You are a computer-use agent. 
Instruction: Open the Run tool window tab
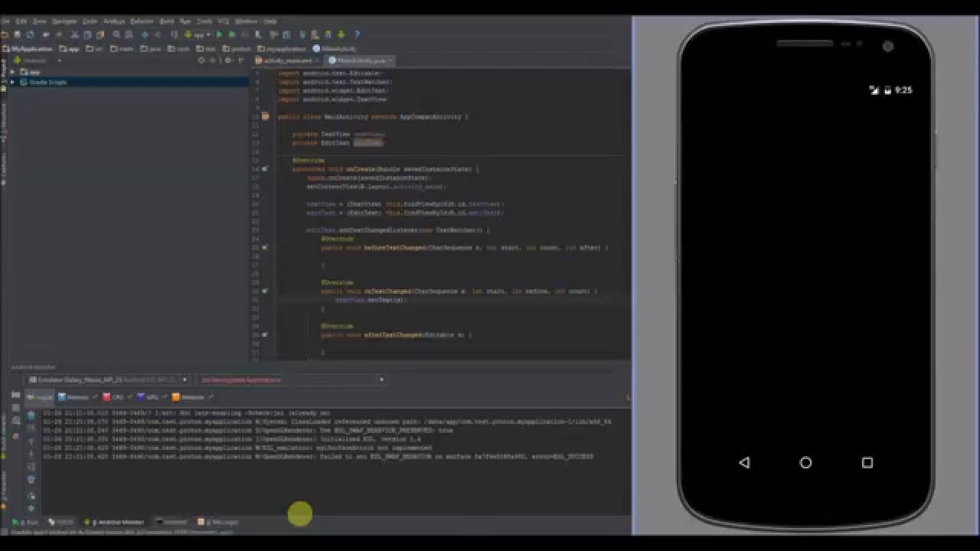click(x=26, y=522)
